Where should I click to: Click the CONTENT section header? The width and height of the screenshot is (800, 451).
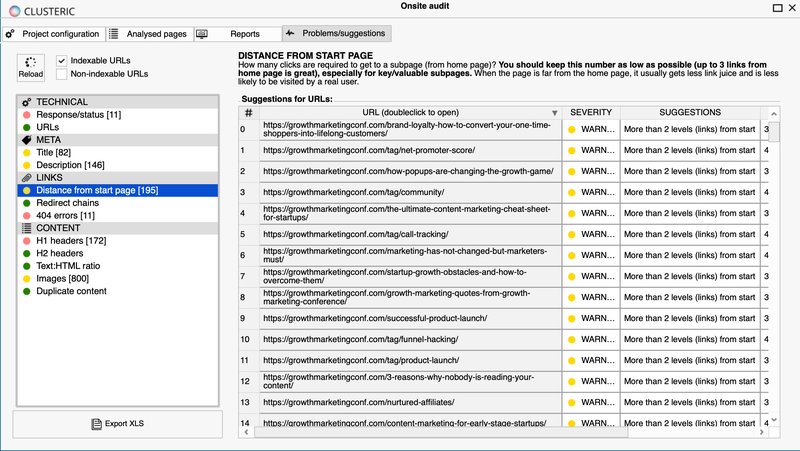[x=117, y=228]
